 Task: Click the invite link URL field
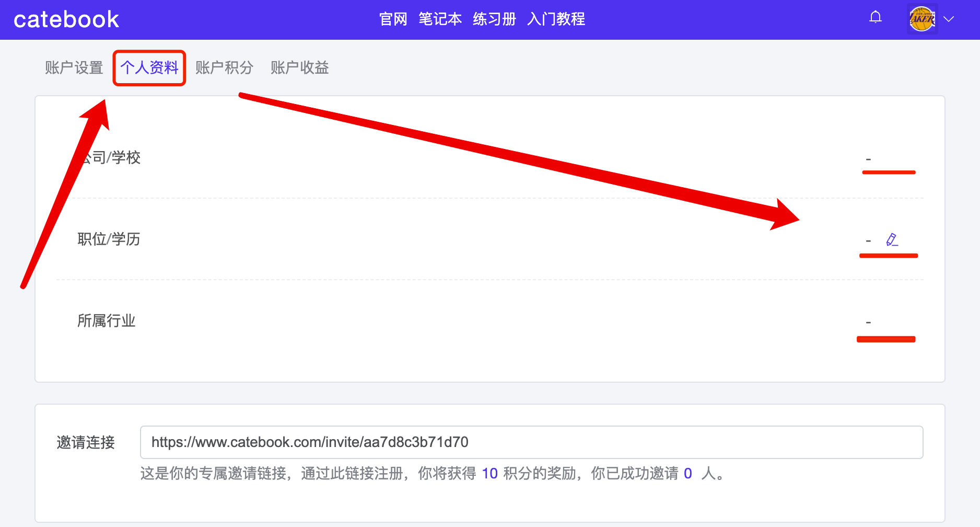pyautogui.click(x=531, y=442)
